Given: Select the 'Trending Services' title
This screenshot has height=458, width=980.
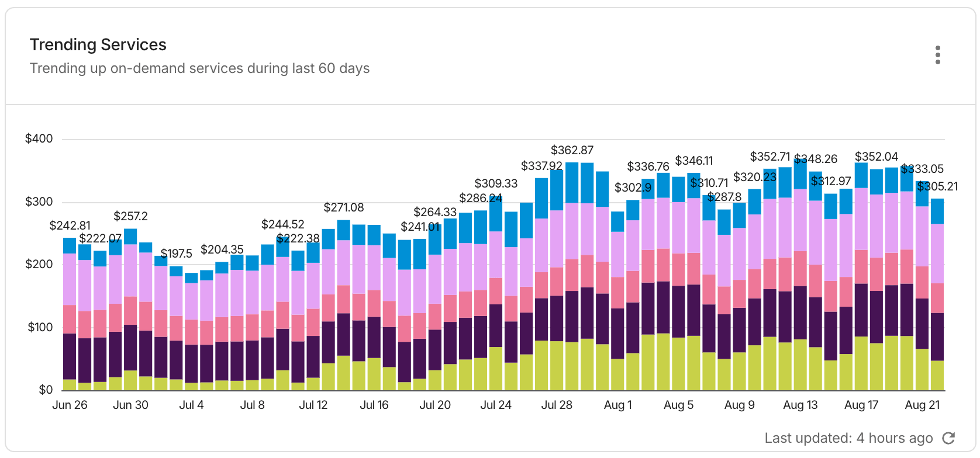Looking at the screenshot, I should tap(98, 44).
